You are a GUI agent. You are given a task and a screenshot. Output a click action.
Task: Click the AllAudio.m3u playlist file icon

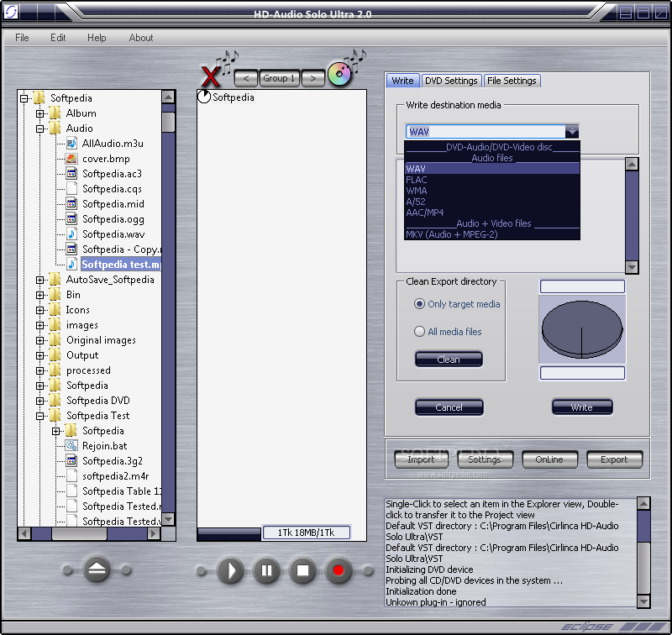[x=71, y=144]
